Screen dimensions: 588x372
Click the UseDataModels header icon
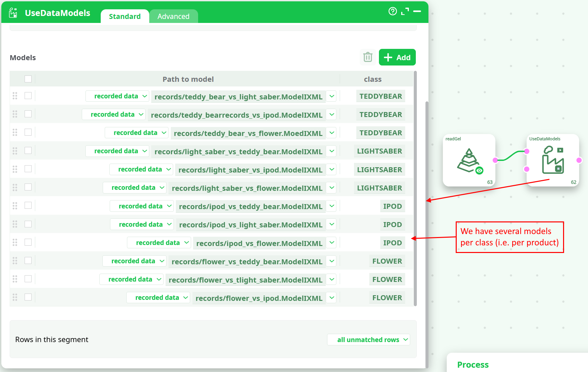point(13,13)
